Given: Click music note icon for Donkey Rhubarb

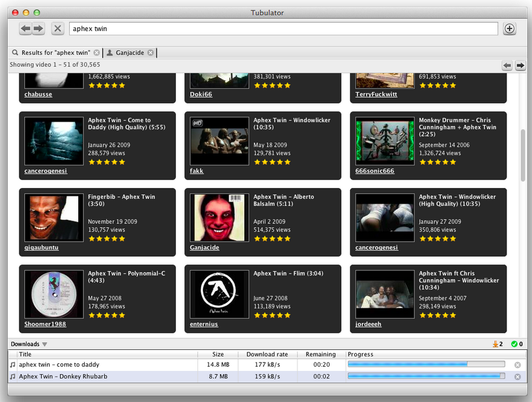Looking at the screenshot, I should tap(13, 377).
